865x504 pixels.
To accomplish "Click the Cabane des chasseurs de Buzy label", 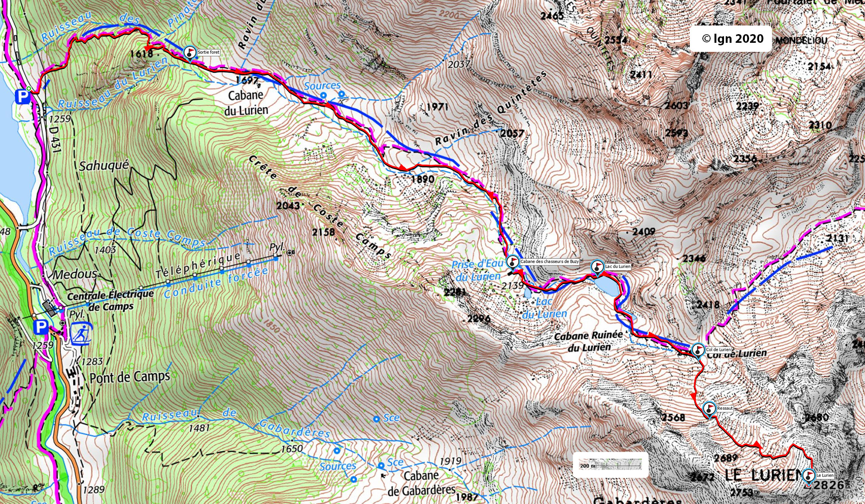I will pos(549,262).
